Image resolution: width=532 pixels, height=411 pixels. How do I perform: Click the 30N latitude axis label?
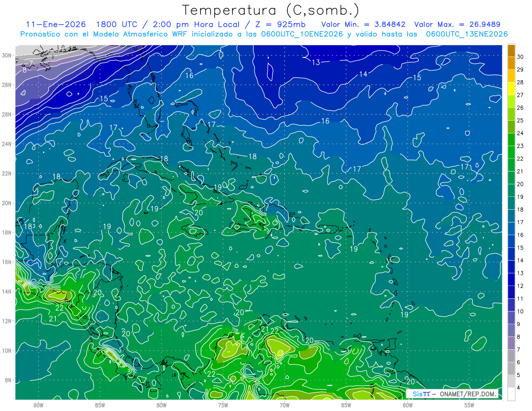click(8, 55)
